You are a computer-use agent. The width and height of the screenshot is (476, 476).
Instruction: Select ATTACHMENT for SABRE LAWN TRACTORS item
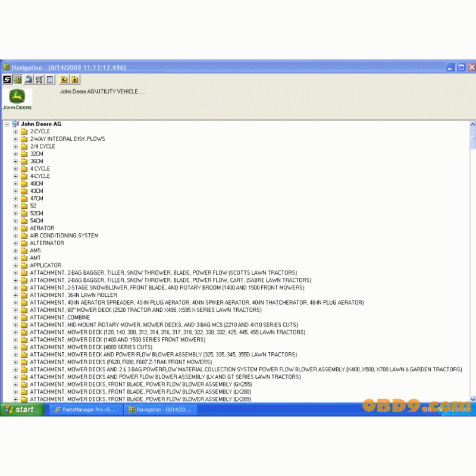coord(171,280)
